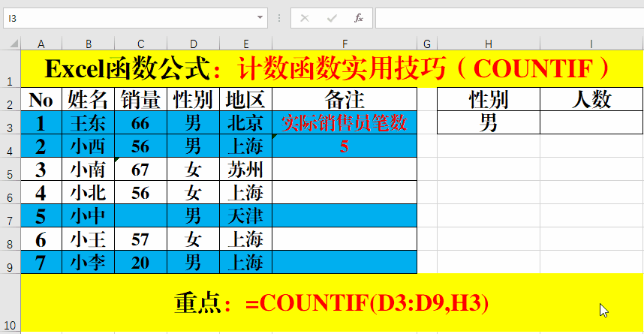The height and width of the screenshot is (334, 644).
Task: Select row 6 header
Action: (11, 192)
